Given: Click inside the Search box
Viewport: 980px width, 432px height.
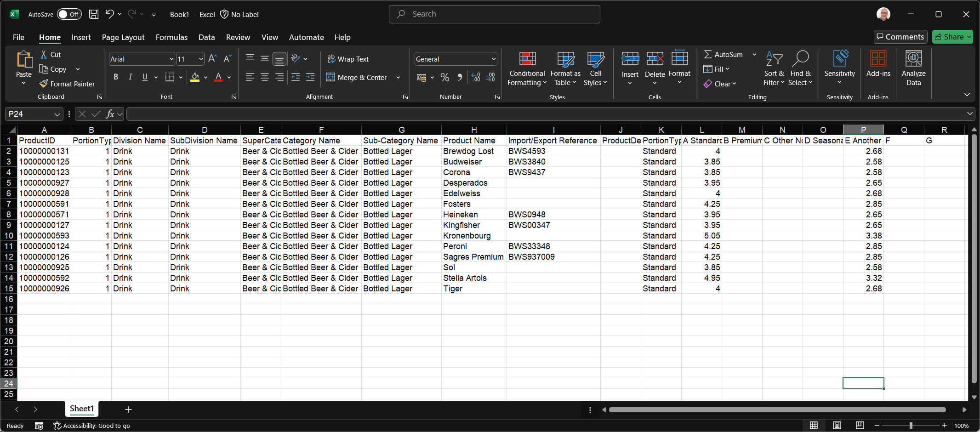Looking at the screenshot, I should (x=494, y=14).
